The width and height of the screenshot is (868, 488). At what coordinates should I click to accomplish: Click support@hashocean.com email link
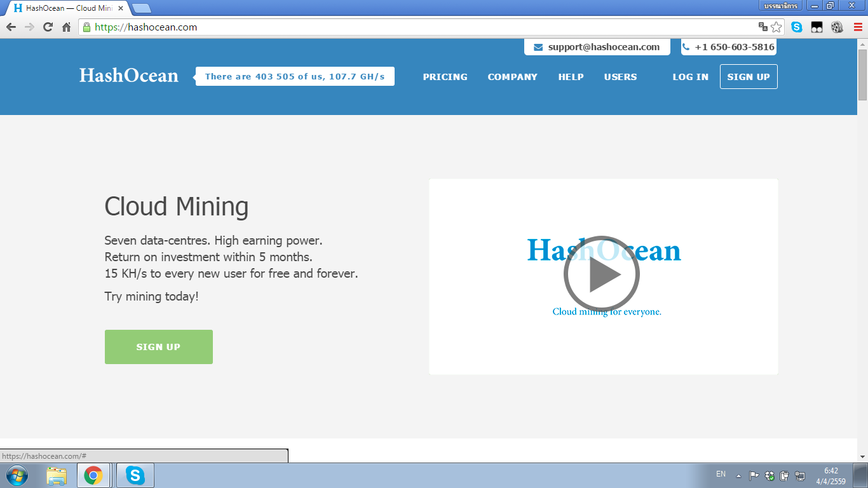597,47
